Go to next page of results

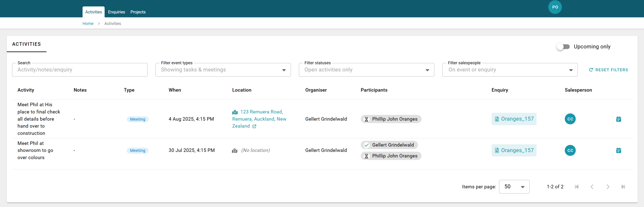[x=608, y=187]
